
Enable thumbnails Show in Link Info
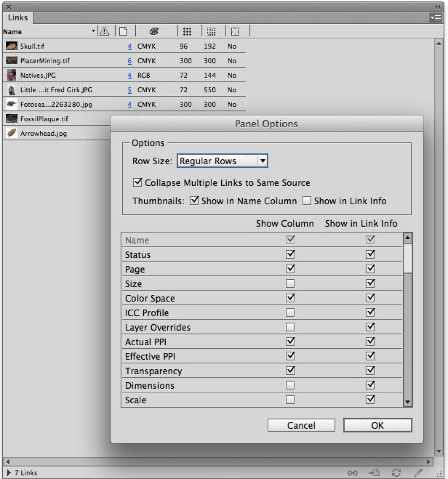[x=307, y=201]
